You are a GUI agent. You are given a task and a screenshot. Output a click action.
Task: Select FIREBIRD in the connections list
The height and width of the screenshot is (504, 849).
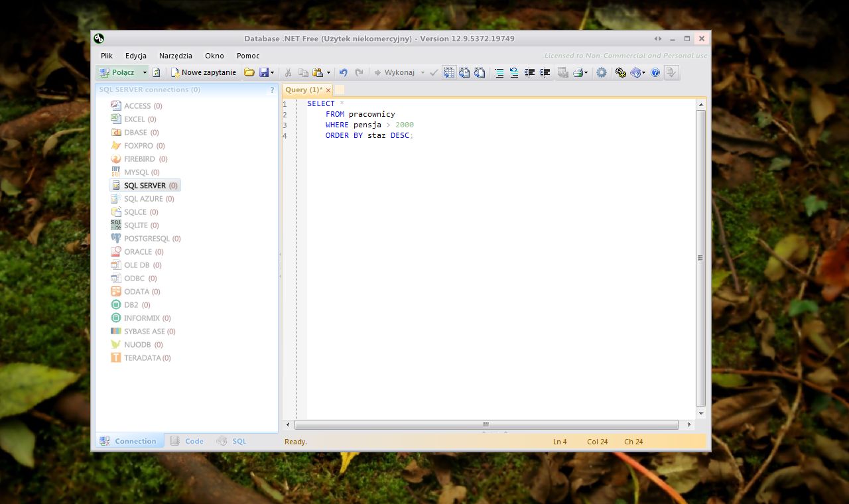[139, 158]
